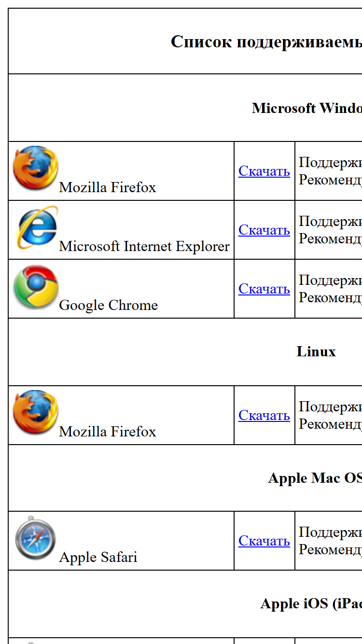Select the Google Chrome name text
This screenshot has width=362, height=644.
click(x=109, y=305)
